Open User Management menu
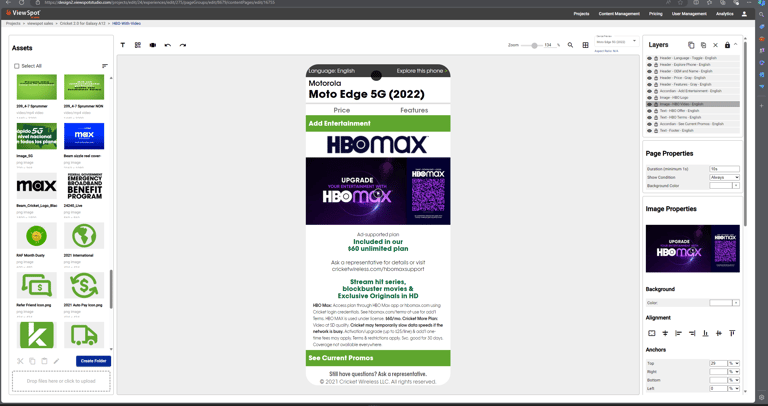This screenshot has width=768, height=406. pos(689,14)
